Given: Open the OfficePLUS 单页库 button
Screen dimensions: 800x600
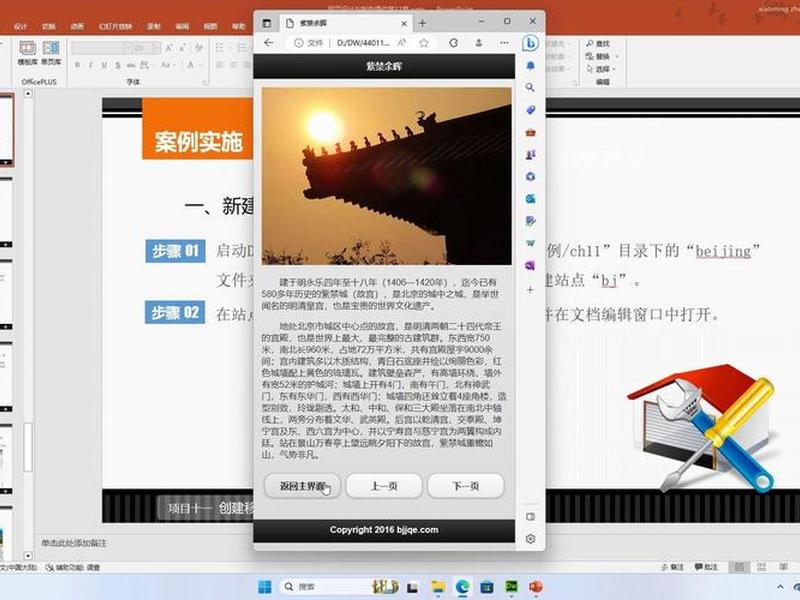Looking at the screenshot, I should coord(51,53).
